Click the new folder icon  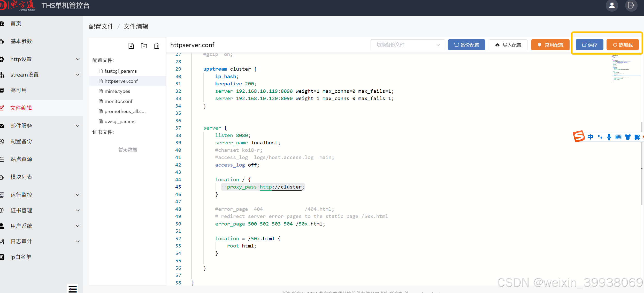(x=144, y=46)
